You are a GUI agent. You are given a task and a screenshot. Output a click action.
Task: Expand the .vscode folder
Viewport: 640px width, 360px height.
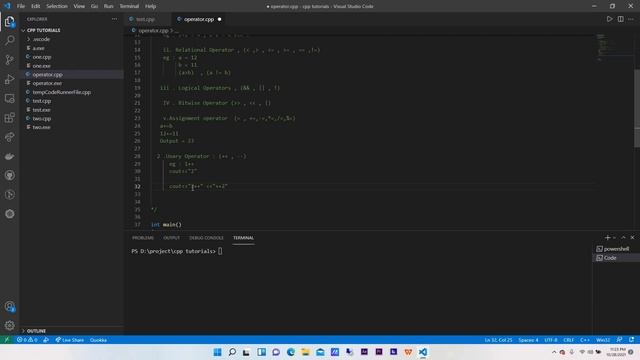click(x=72, y=39)
